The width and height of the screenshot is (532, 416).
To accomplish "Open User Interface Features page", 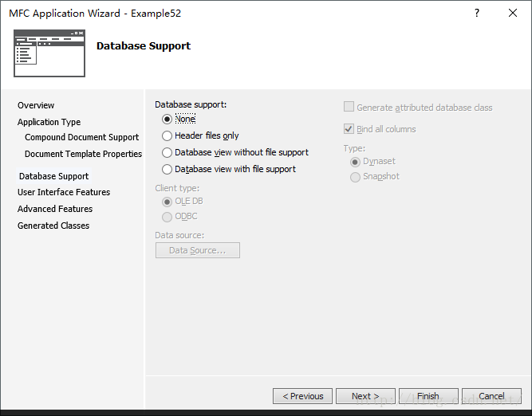I will pyautogui.click(x=64, y=192).
